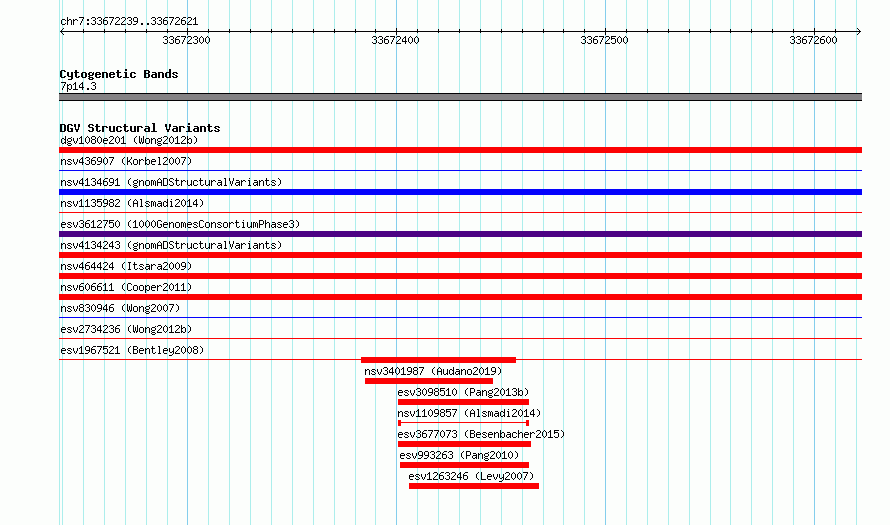Open nsv1109857 (Alsmadi2014) short variant label
This screenshot has height=525, width=890.
pyautogui.click(x=469, y=413)
